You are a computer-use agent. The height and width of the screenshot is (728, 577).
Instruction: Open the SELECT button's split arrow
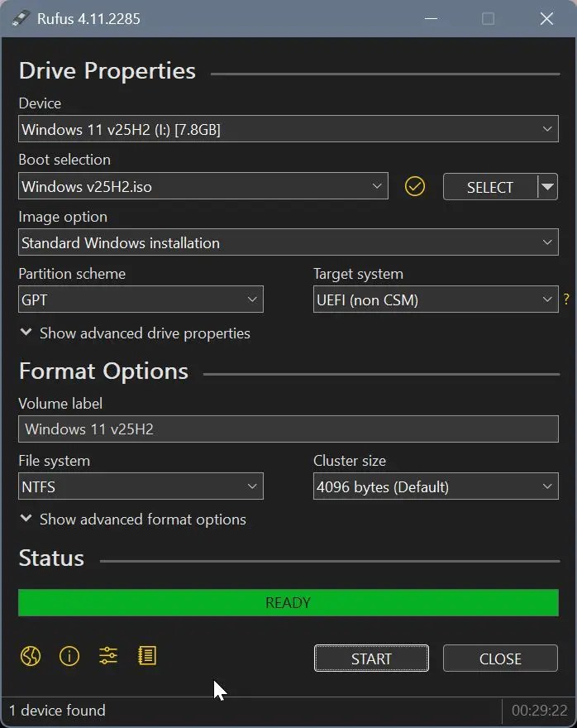[x=548, y=187]
